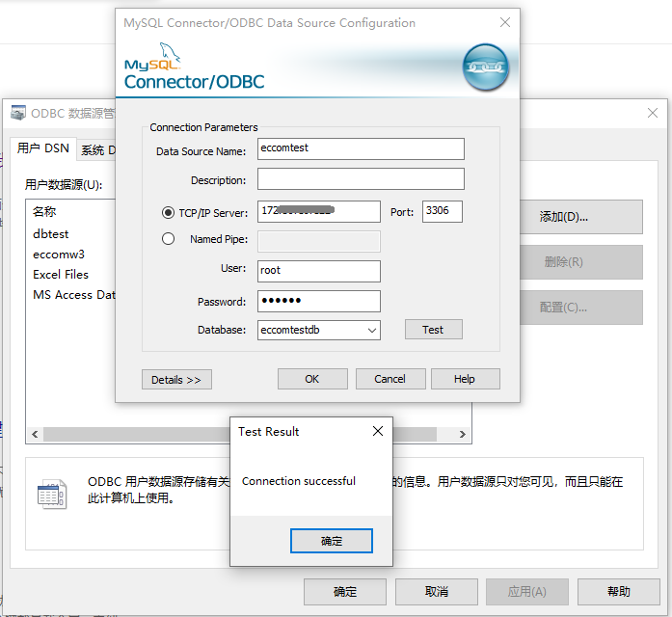
Task: Expand the Details >> section
Action: pyautogui.click(x=176, y=380)
